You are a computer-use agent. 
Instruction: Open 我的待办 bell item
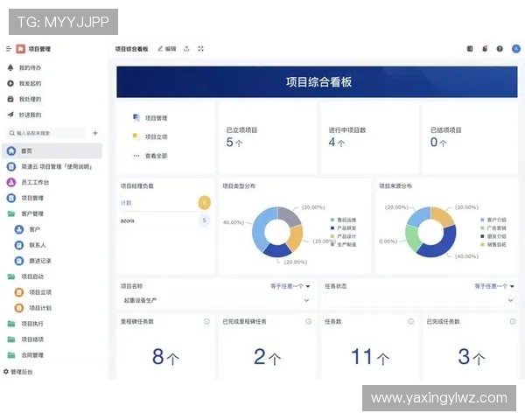point(24,67)
